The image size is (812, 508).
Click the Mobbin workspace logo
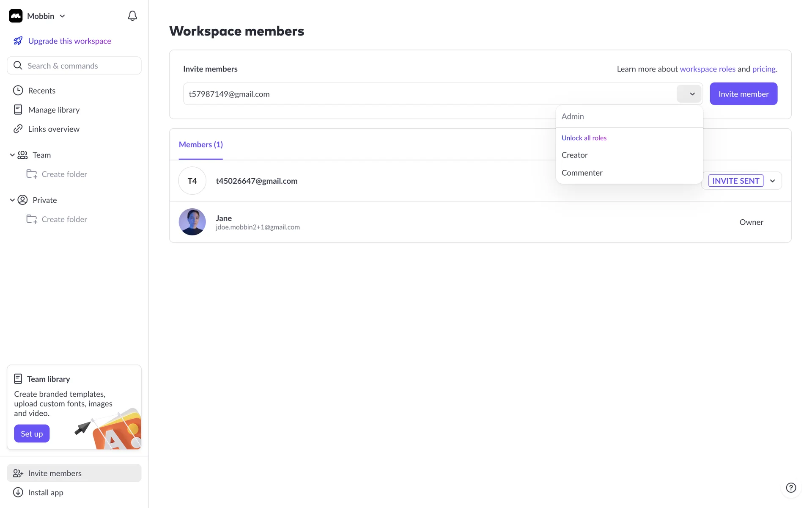point(16,16)
